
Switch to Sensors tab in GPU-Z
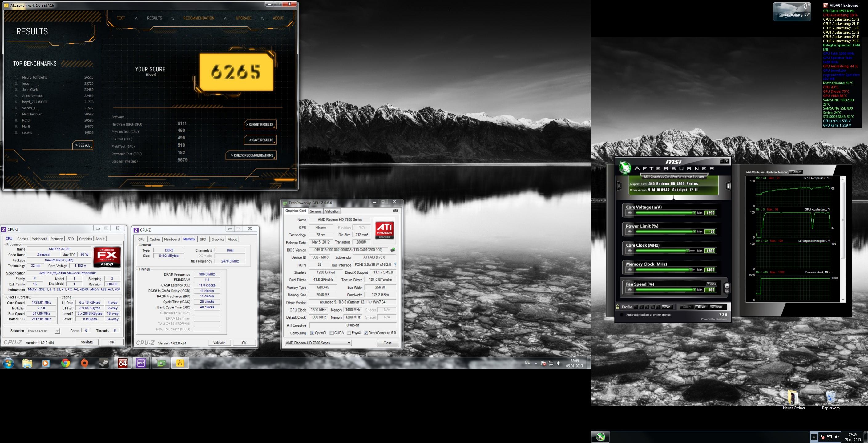coord(316,211)
